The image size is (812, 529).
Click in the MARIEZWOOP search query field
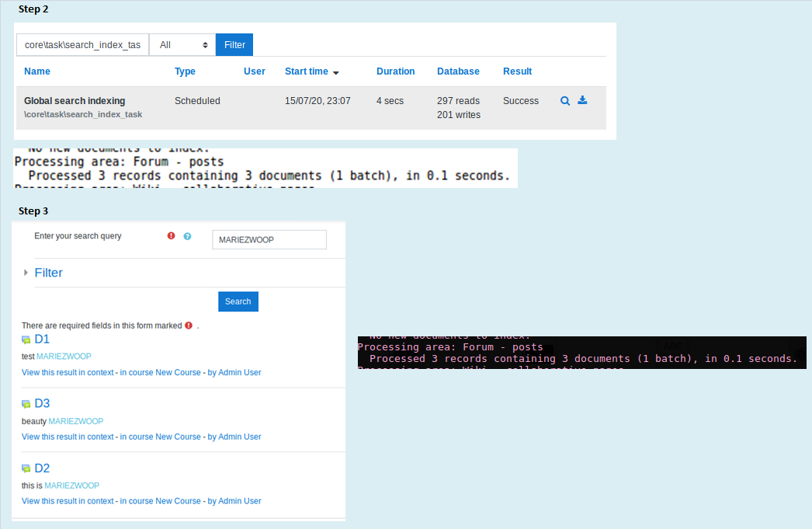coord(269,239)
